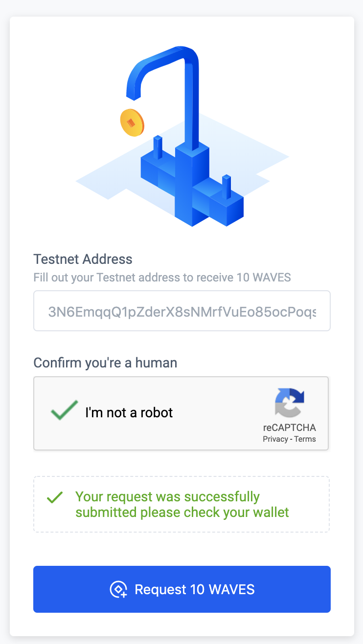Focus the Testnet Address input field
This screenshot has height=644, width=363.
coord(182,311)
